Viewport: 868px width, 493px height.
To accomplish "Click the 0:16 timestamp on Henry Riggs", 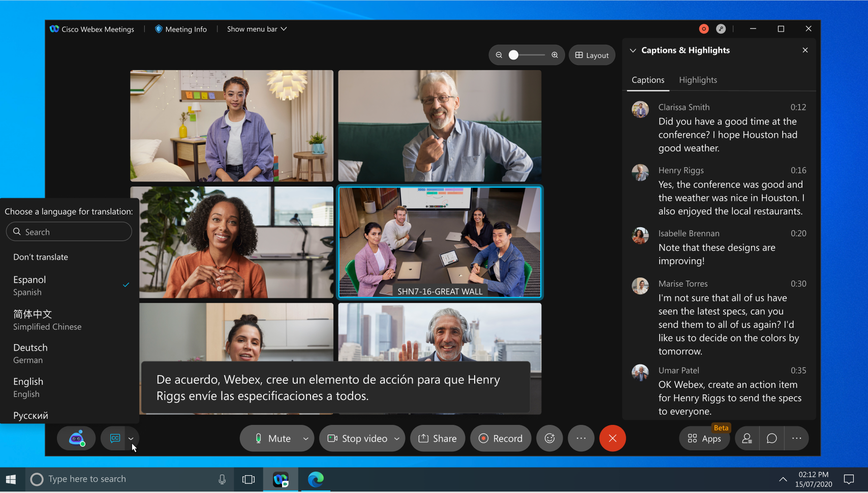I will [798, 170].
